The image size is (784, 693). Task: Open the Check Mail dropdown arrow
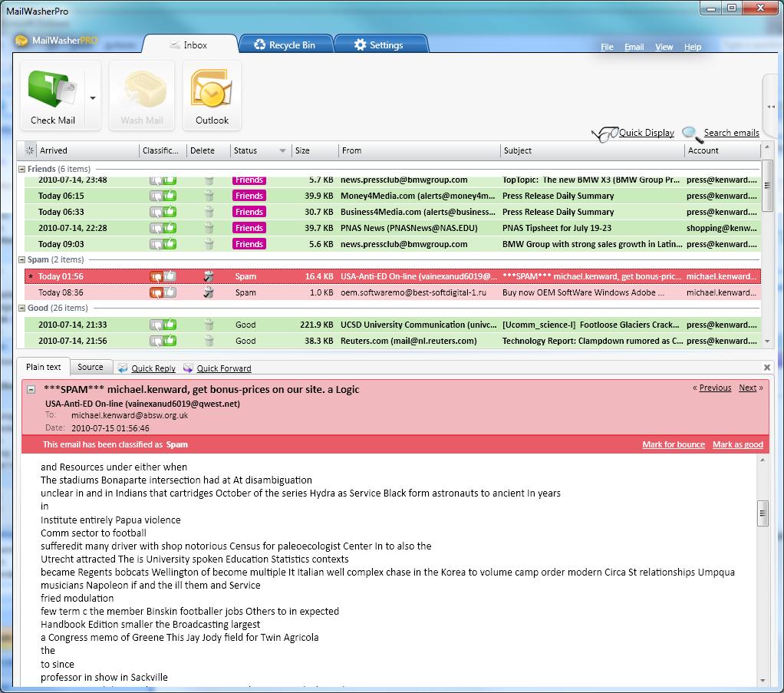tap(93, 98)
